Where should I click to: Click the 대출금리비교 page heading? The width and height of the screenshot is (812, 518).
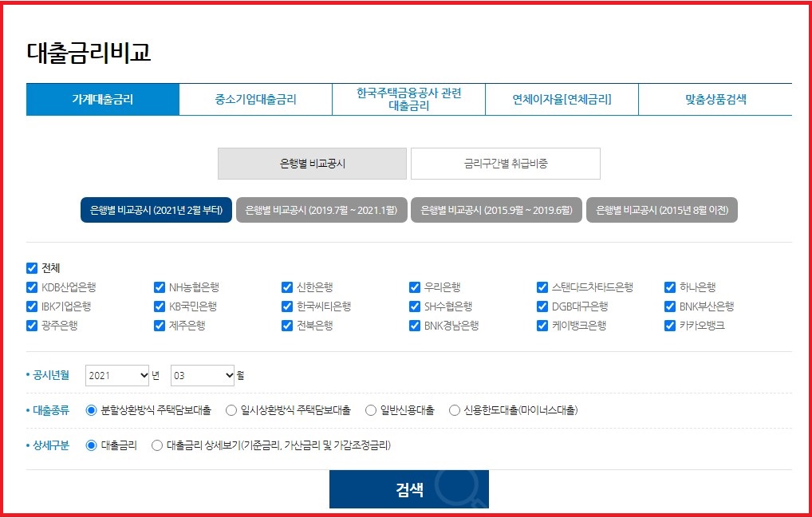(89, 53)
